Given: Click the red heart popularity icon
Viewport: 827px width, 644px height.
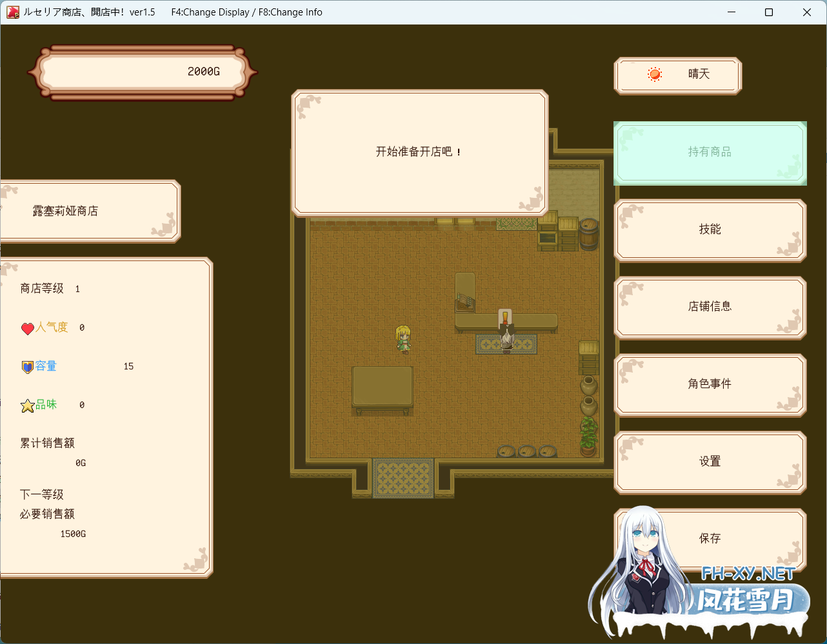Looking at the screenshot, I should [27, 329].
